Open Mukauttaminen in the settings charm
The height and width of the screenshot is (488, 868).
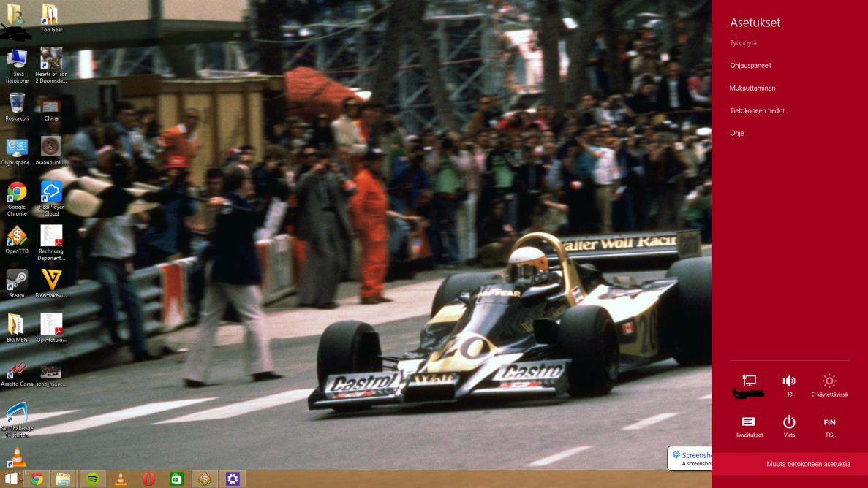[x=752, y=88]
